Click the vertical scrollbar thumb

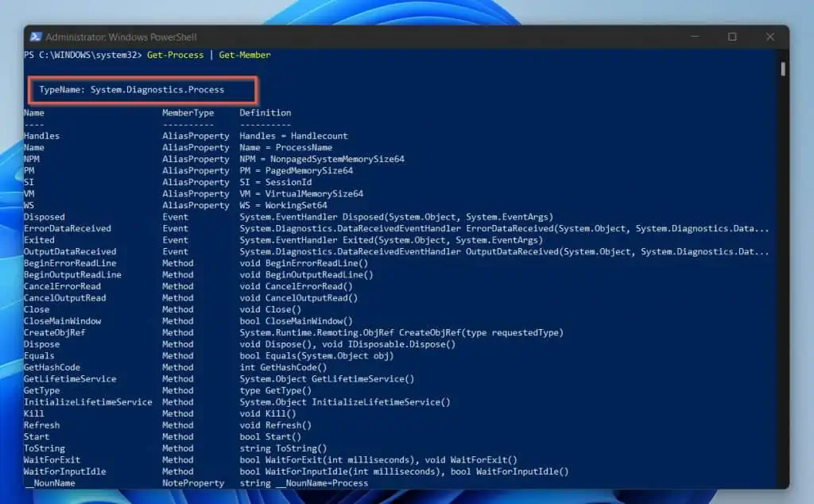click(x=783, y=69)
